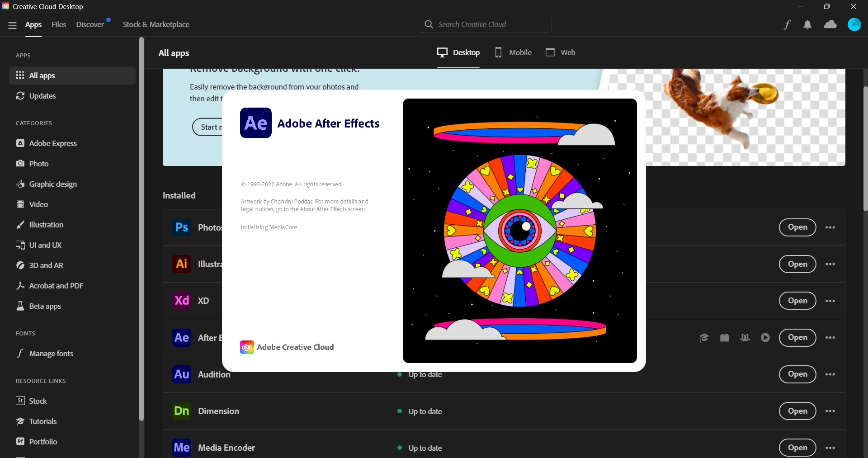Open more options for XD row
The height and width of the screenshot is (458, 868).
[830, 301]
